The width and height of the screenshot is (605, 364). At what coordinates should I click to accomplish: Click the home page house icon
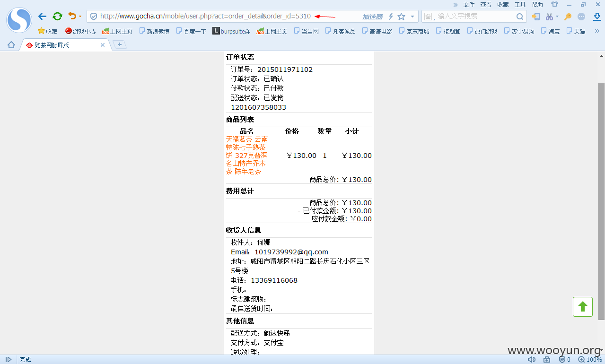[11, 45]
